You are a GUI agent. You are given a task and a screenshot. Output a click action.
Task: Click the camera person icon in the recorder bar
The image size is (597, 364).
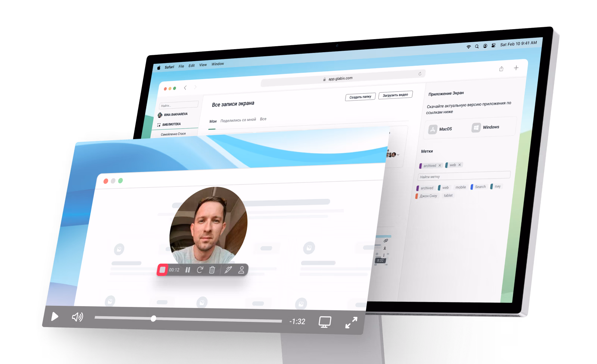click(x=241, y=270)
